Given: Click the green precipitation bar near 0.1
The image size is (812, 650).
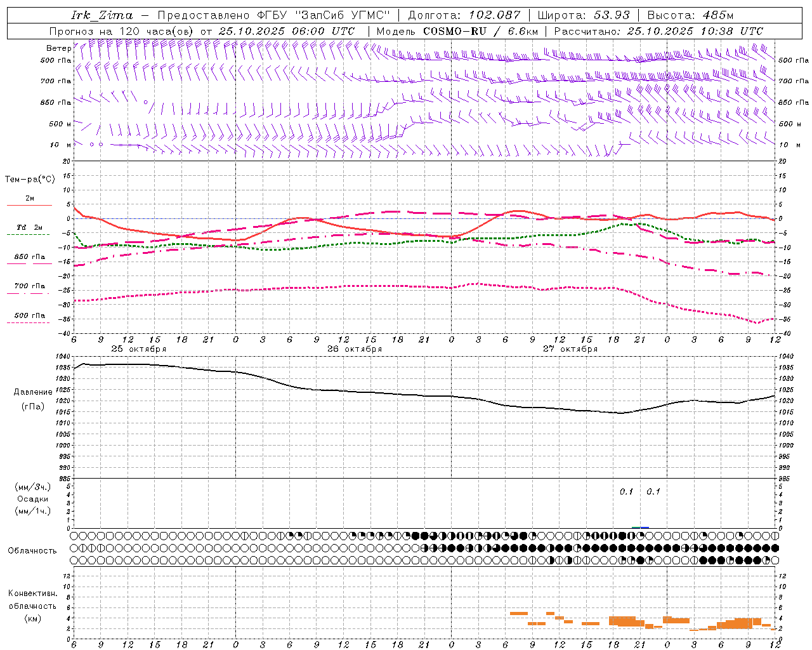Looking at the screenshot, I should click(636, 527).
